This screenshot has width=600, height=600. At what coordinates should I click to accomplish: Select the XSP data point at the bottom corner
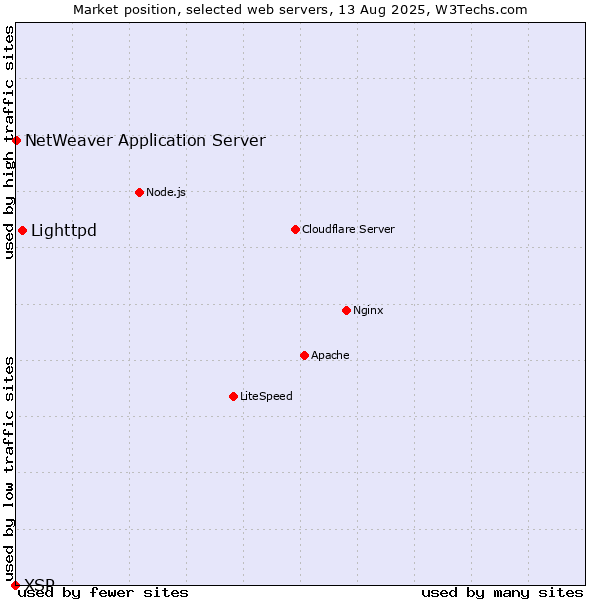tap(15, 585)
